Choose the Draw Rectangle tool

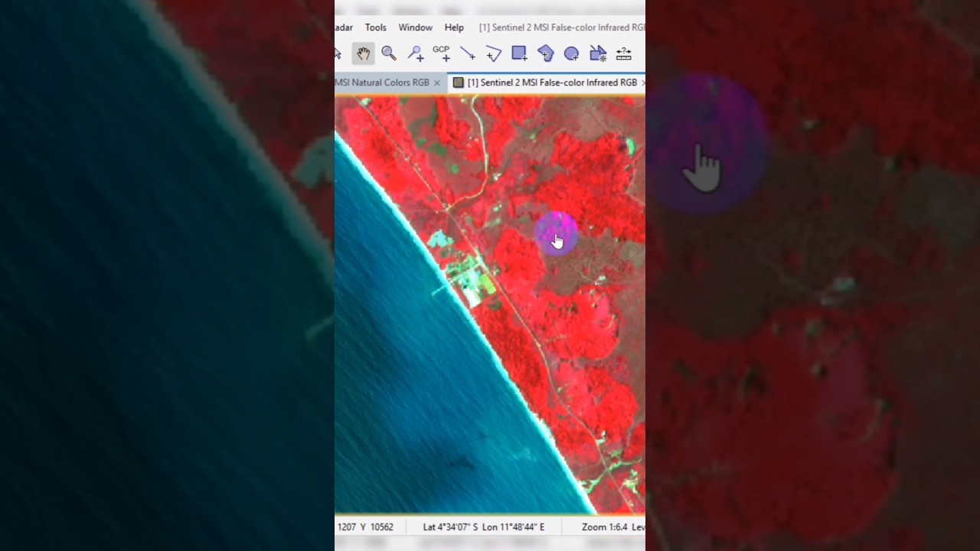coord(519,54)
